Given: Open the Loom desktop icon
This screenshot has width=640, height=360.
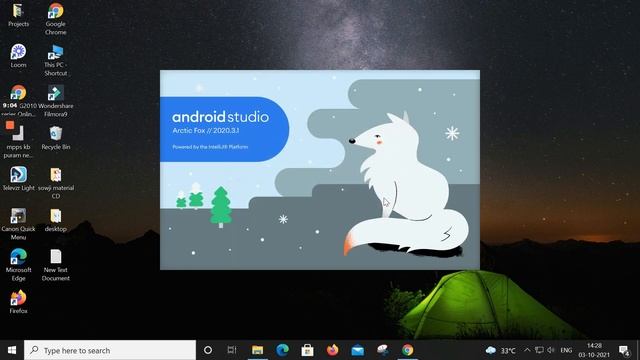Looking at the screenshot, I should click(18, 56).
